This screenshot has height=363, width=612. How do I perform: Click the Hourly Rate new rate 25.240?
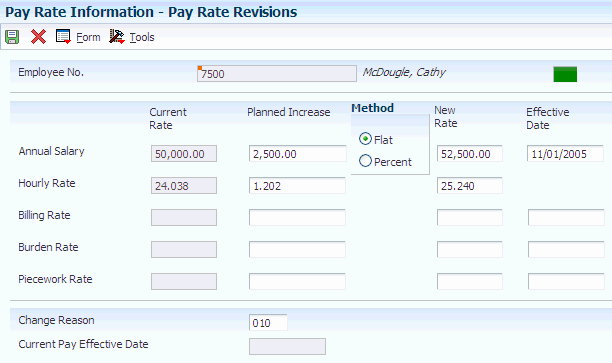470,186
